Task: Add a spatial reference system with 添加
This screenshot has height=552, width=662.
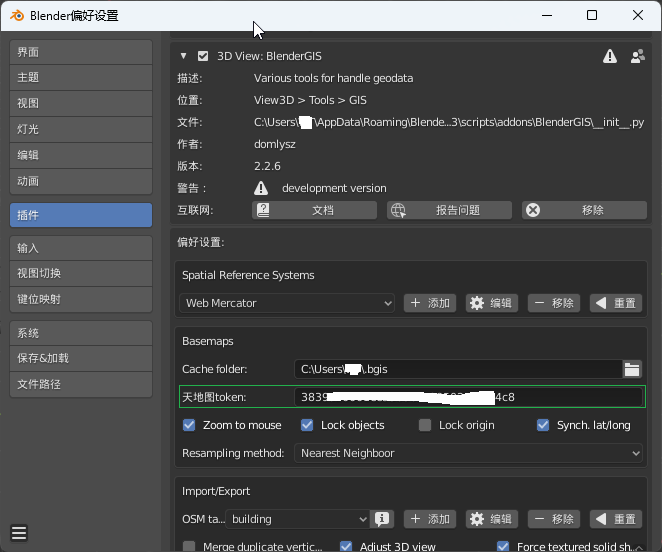Action: tap(430, 303)
